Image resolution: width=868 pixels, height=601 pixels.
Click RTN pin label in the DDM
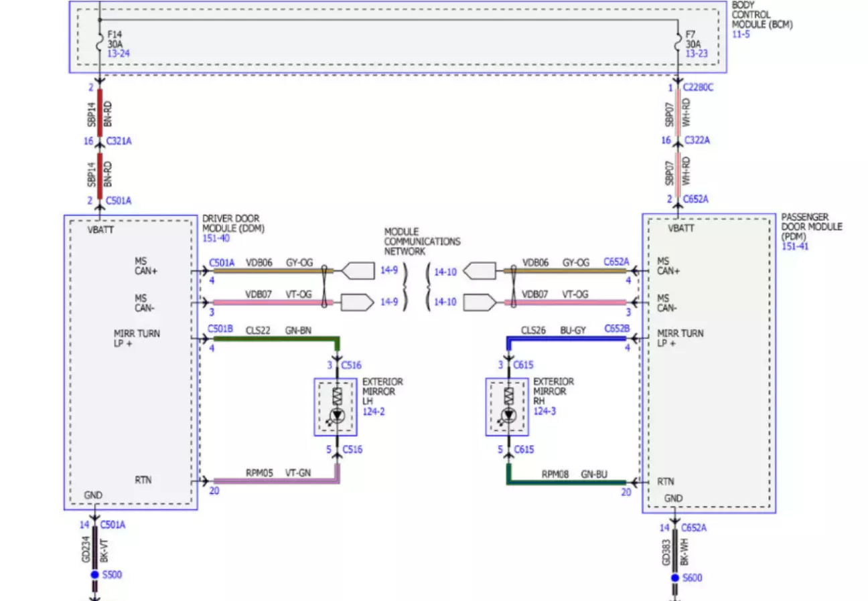click(142, 480)
